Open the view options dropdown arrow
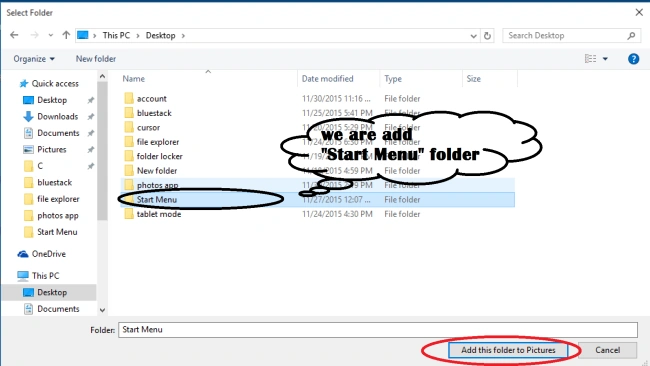Image resolution: width=650 pixels, height=366 pixels. point(605,59)
